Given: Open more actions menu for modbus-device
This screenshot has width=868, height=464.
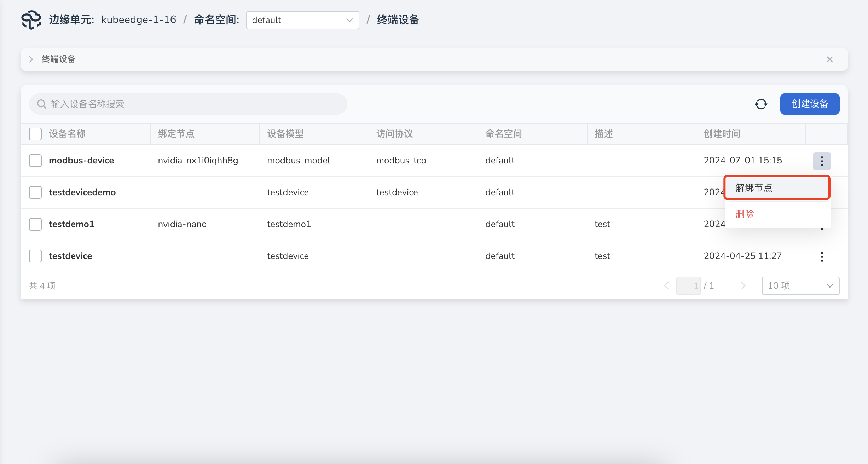Looking at the screenshot, I should (x=822, y=161).
